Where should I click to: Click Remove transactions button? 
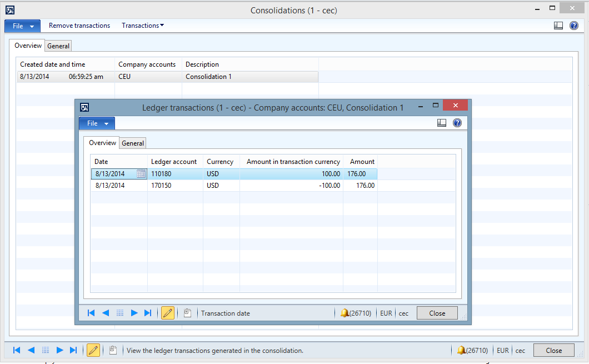79,26
